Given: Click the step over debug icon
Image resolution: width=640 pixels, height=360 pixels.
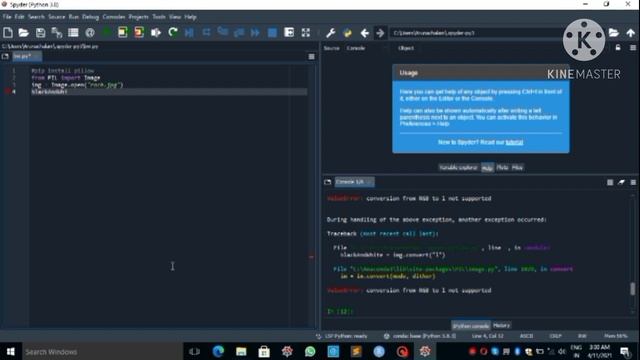Looking at the screenshot, I should (206, 32).
